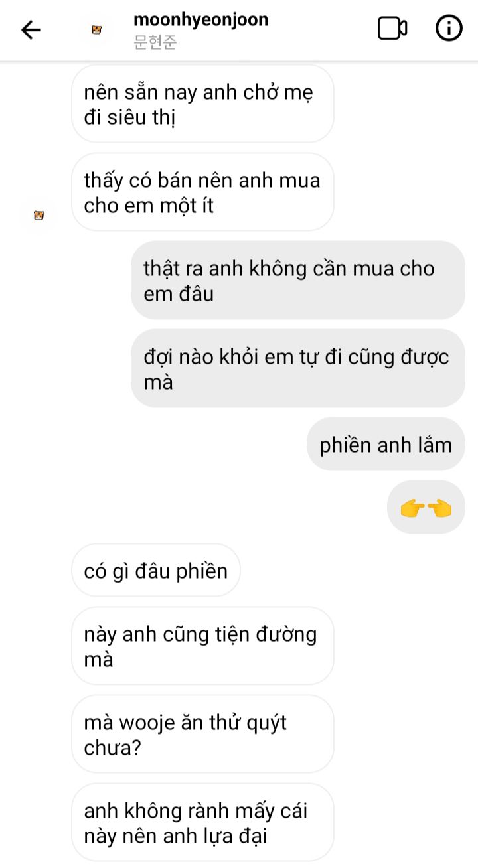Select message "phiền anh lắm"
The image size is (478, 868).
pyautogui.click(x=386, y=445)
